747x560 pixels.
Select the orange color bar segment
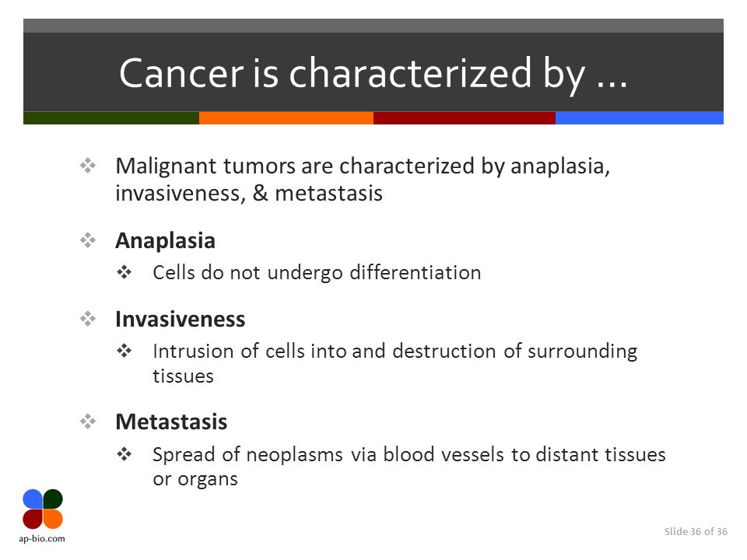tap(286, 118)
